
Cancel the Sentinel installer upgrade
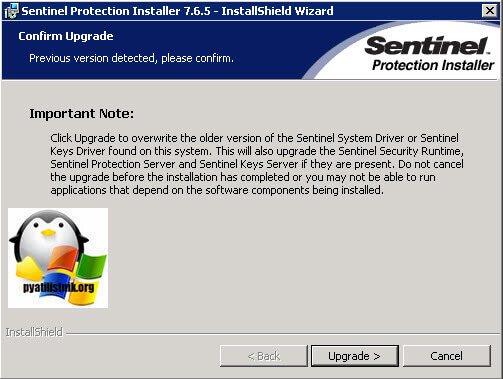tap(447, 356)
